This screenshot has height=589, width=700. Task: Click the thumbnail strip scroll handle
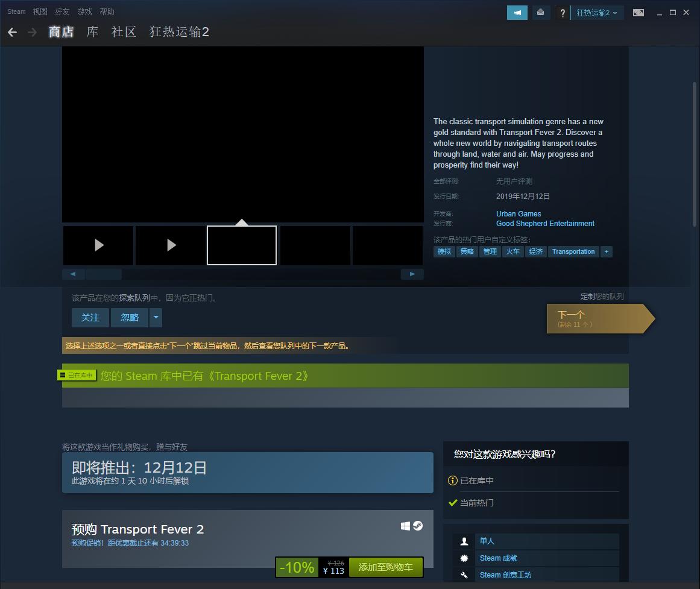[x=104, y=274]
